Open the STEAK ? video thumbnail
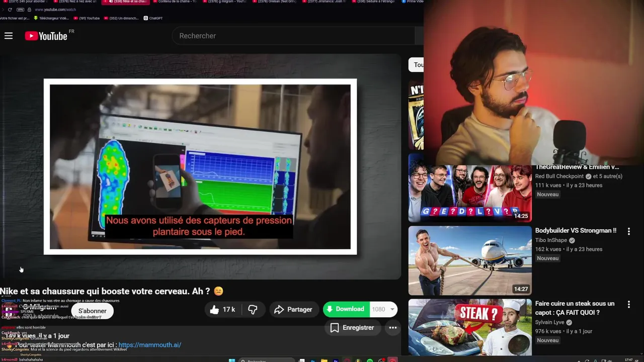644x362 pixels. (x=470, y=327)
